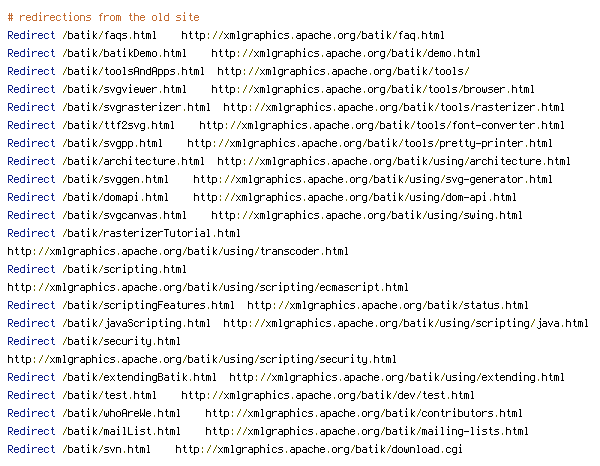
Task: Click the URL ending in dom-api.html
Action: pos(355,197)
